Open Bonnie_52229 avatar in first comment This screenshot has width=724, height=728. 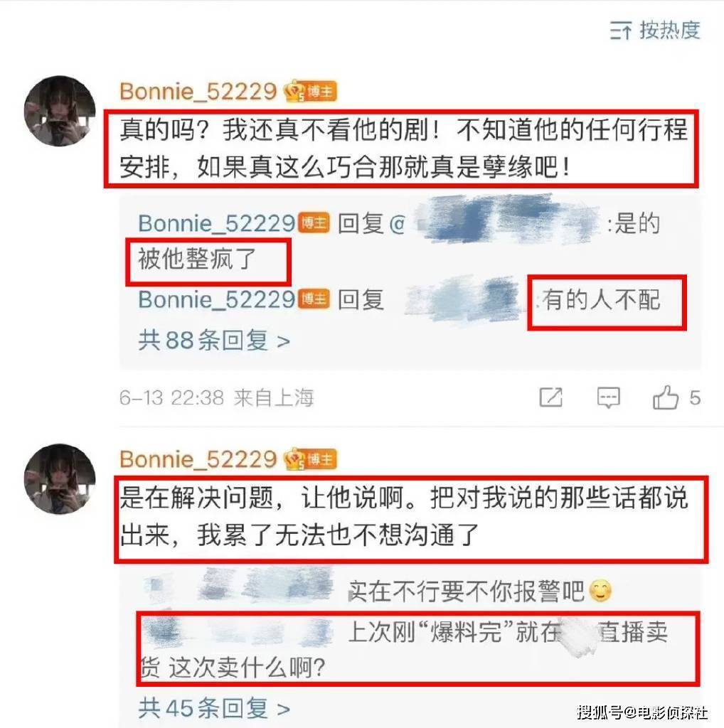60,111
